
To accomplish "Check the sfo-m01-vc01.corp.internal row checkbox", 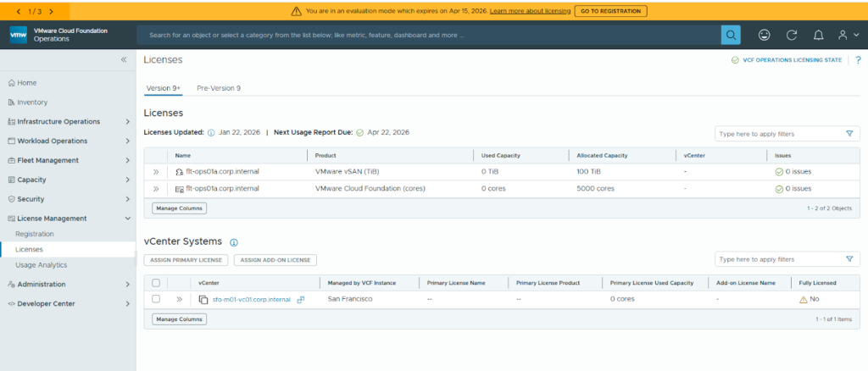I will click(x=156, y=299).
